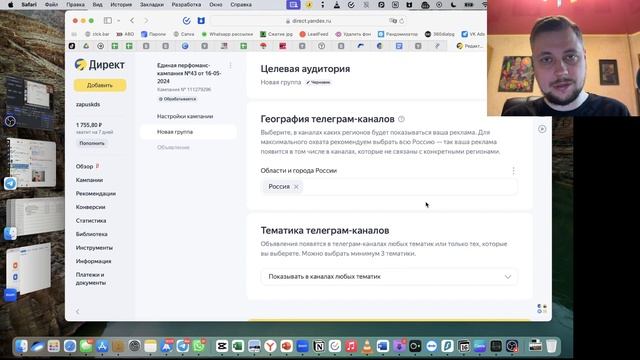Open the Справка menu
Viewport: 640px width, 360px height.
241,5
